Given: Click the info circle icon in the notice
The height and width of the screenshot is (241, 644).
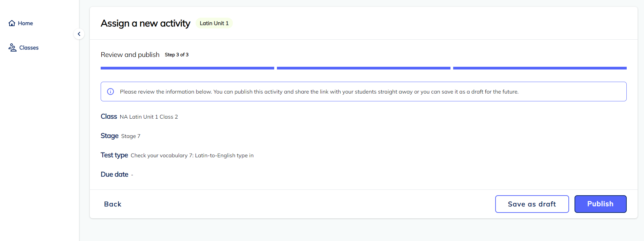Looking at the screenshot, I should click(110, 92).
